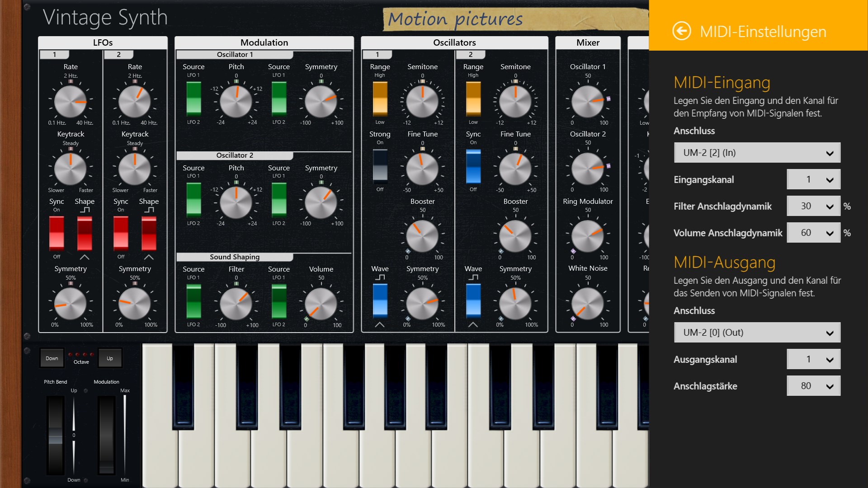This screenshot has width=868, height=488.
Task: Click Oscillator 1 Pitch modulation knob
Action: 236,102
